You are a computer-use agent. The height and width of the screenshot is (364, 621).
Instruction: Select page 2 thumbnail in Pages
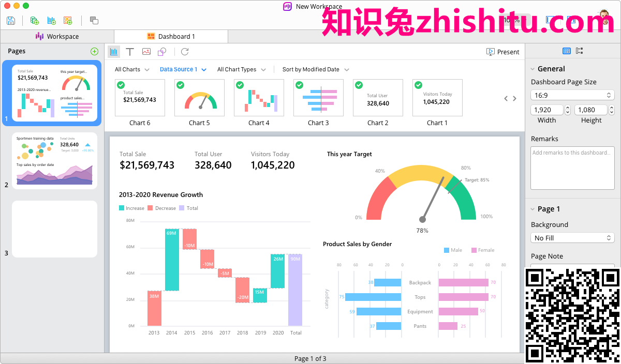pyautogui.click(x=54, y=160)
